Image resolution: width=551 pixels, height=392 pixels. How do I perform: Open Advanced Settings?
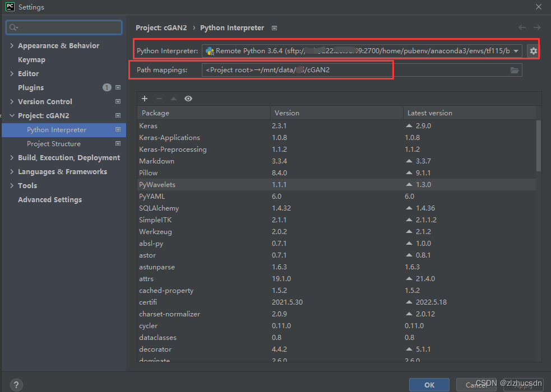click(50, 200)
